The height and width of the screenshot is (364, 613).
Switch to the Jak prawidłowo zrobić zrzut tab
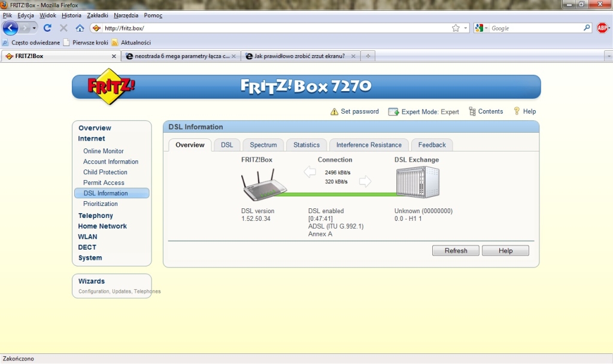300,56
